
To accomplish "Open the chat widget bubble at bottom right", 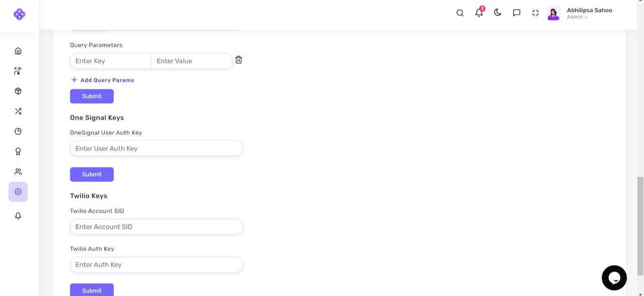I will click(614, 278).
